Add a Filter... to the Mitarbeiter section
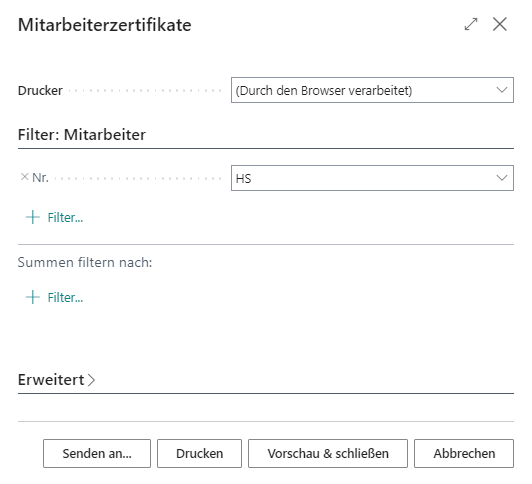Viewport: 532px width, 484px height. pyautogui.click(x=65, y=217)
